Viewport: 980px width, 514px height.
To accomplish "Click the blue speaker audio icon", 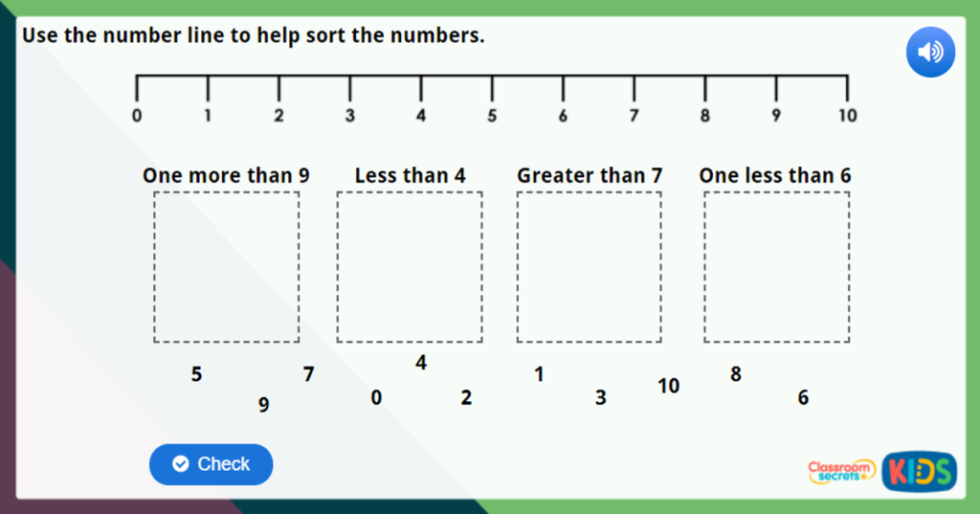I will [930, 53].
